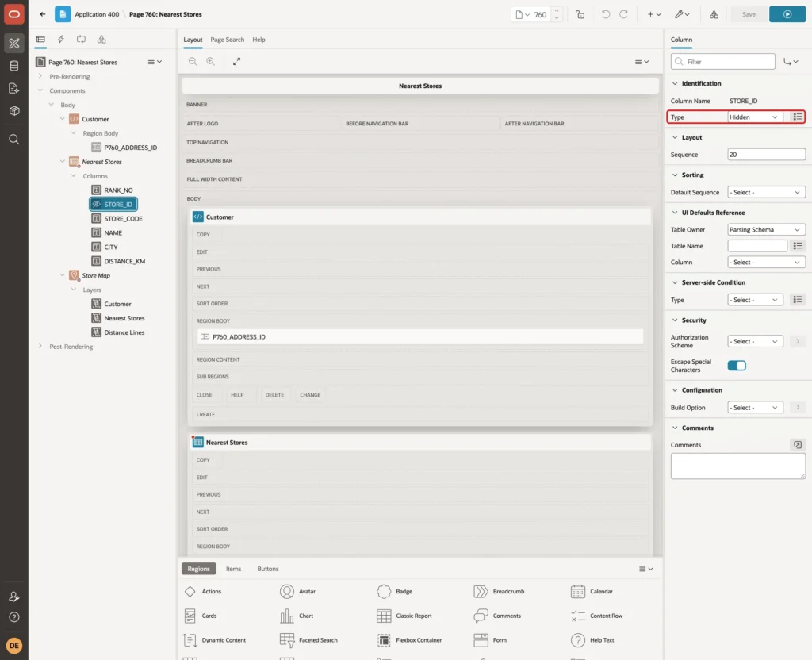Screen dimensions: 812x660
Task: Open the page tree options menu
Action: pyautogui.click(x=155, y=62)
